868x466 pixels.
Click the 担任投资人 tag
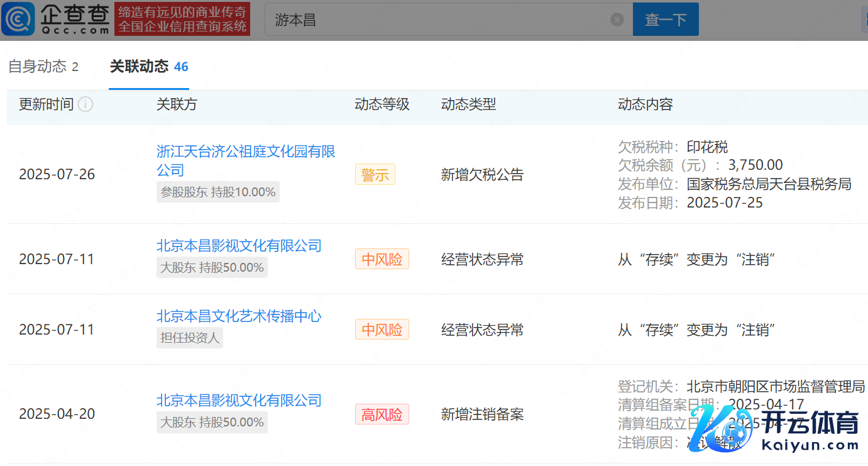tap(189, 338)
